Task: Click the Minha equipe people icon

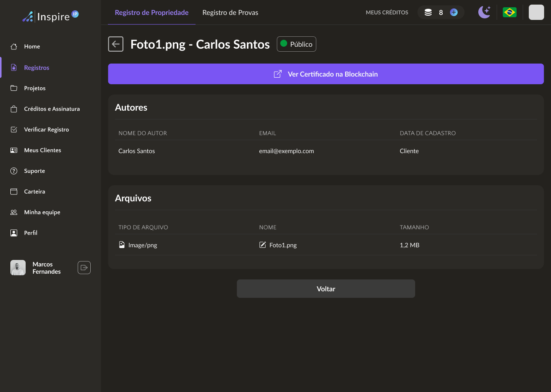Action: coord(14,212)
